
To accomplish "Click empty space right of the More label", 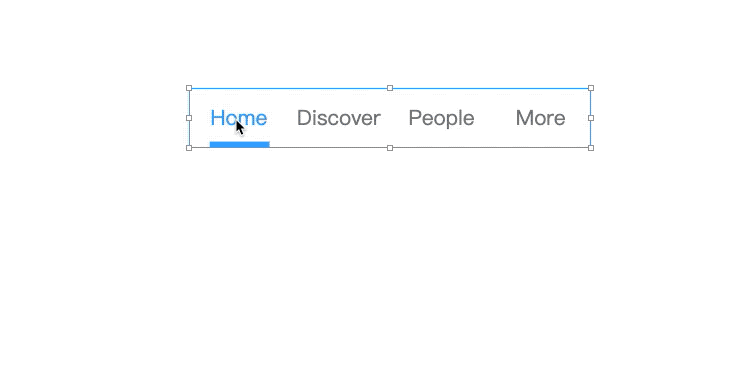I will 577,118.
